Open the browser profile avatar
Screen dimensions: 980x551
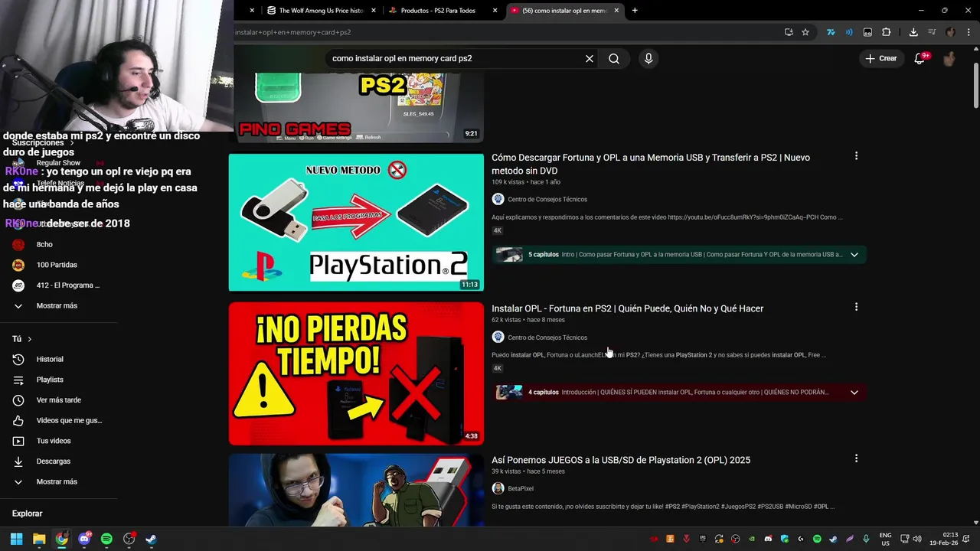pos(950,32)
